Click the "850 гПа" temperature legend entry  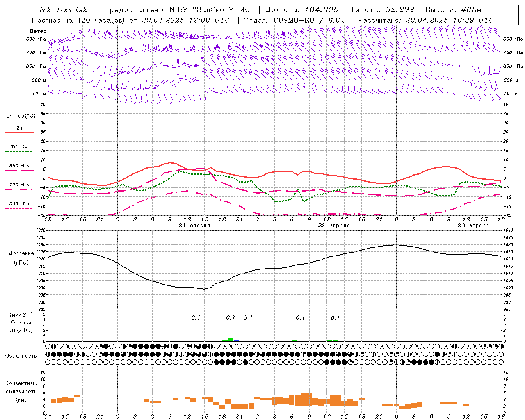click(x=19, y=166)
